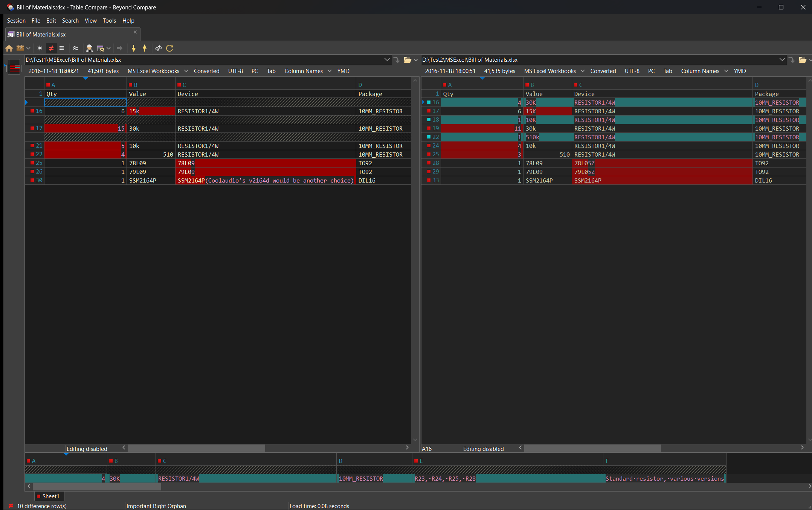Screen dimensions: 812x510
Task: Click left pane Browse for Parent arrow icon
Action: click(x=397, y=60)
